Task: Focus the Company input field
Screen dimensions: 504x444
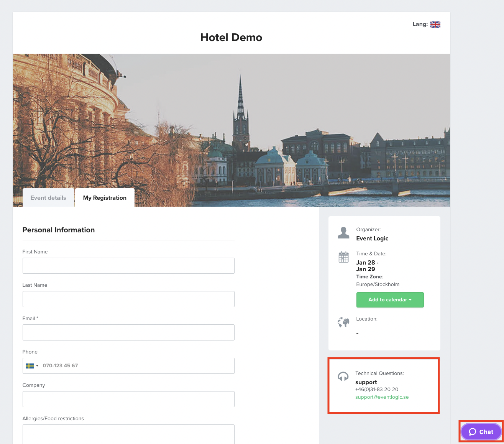Action: click(x=128, y=399)
